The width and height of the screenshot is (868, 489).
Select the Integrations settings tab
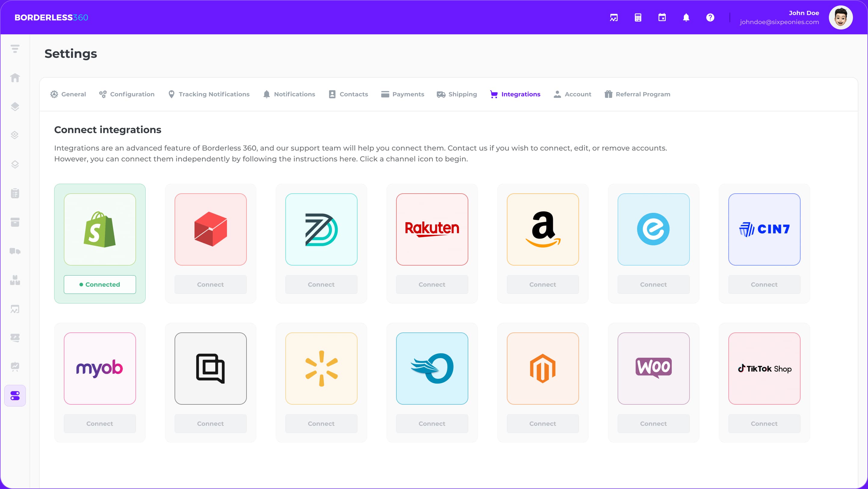[x=514, y=94]
